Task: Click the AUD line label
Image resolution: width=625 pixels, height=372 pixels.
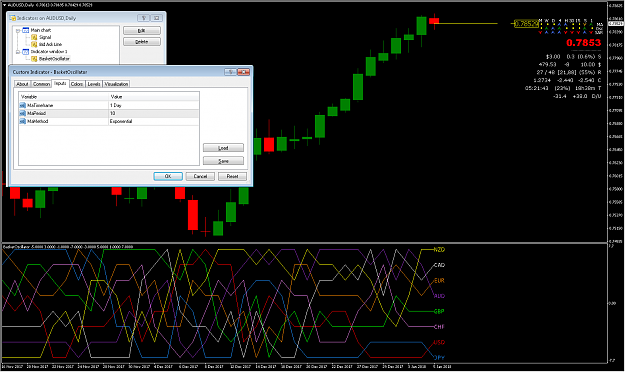Action: point(439,296)
